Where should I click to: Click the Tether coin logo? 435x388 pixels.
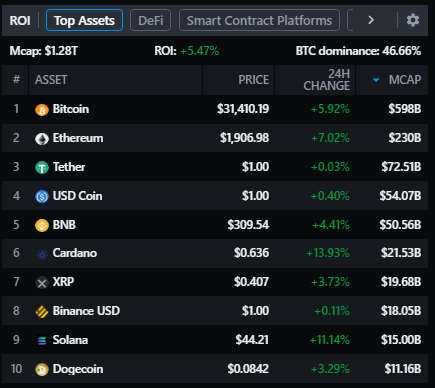tap(42, 167)
